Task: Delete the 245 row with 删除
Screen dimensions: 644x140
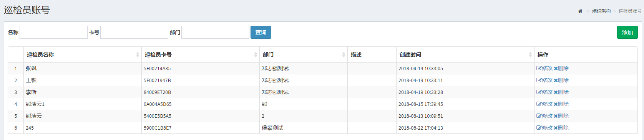Action: 561,128
